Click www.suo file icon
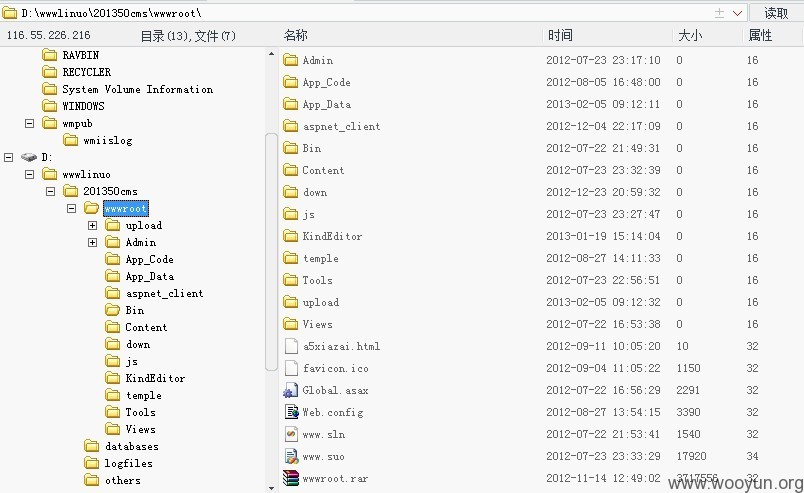Screen dimensions: 804x493 [x=291, y=456]
